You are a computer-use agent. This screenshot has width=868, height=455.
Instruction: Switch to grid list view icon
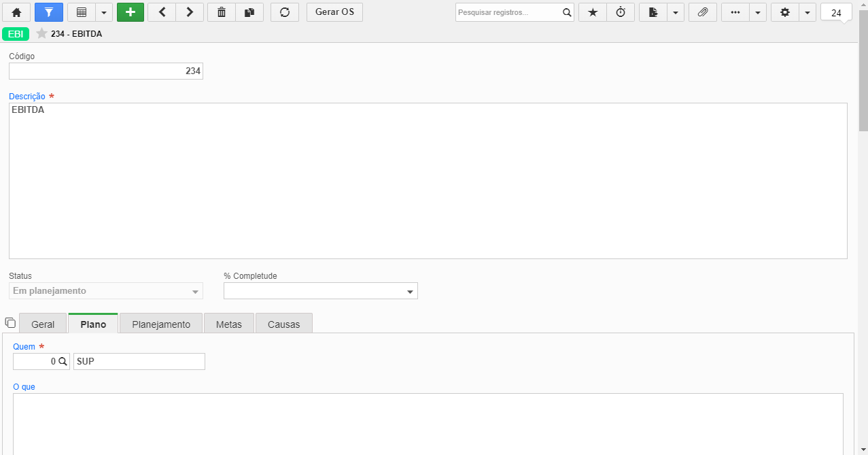(x=82, y=12)
